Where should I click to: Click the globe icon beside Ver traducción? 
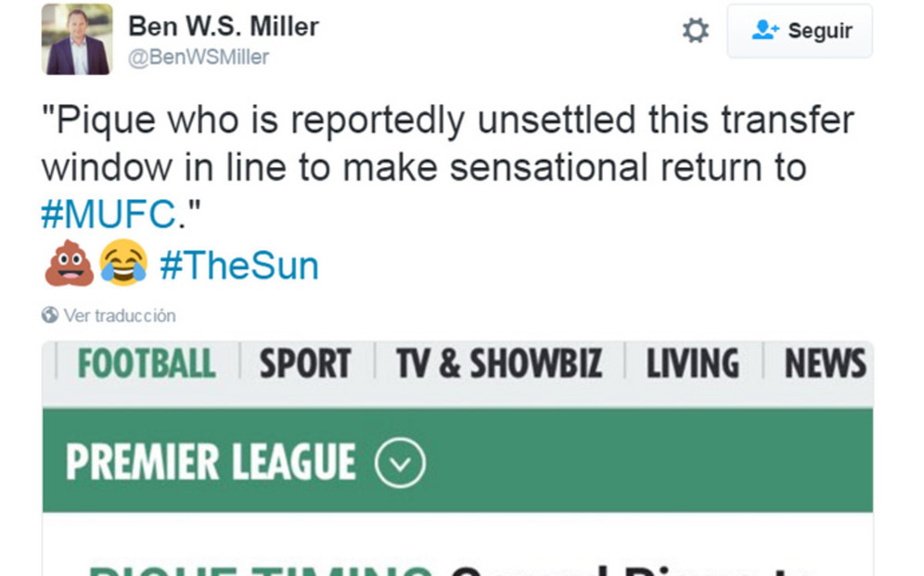pos(50,315)
